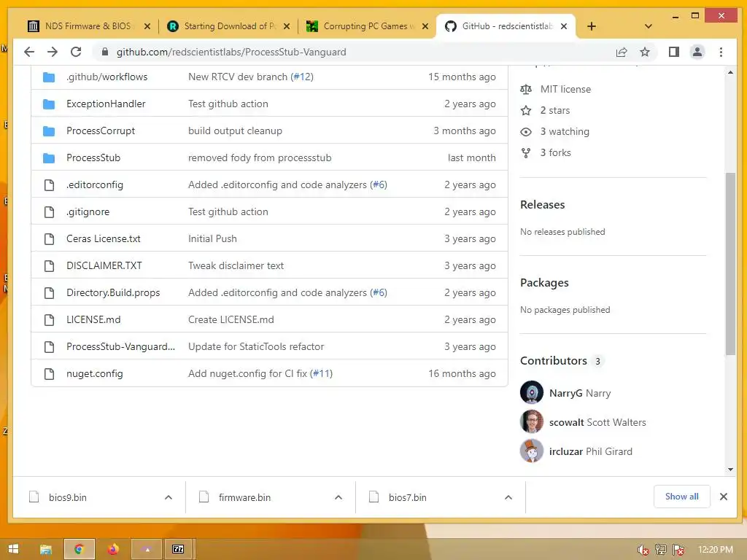Open the tab search dropdown
This screenshot has width=747, height=560.
pyautogui.click(x=648, y=26)
